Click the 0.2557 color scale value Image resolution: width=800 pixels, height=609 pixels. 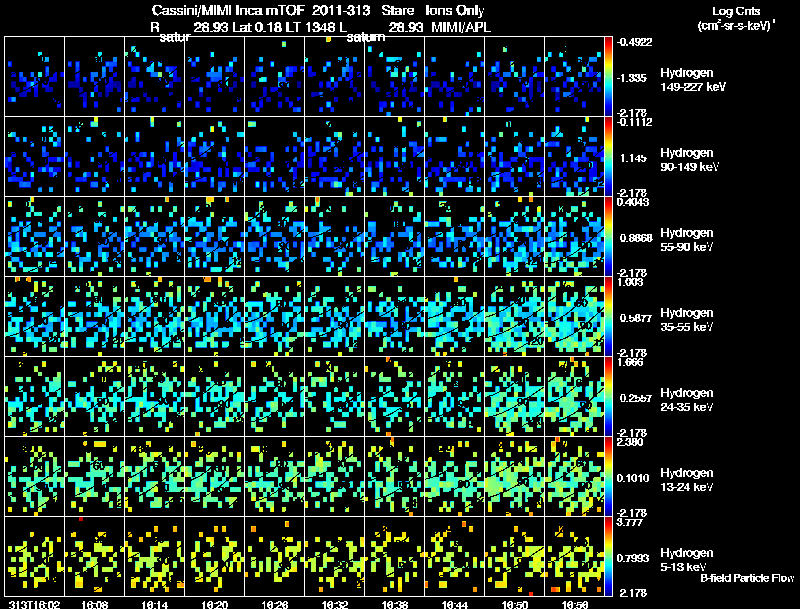(636, 398)
